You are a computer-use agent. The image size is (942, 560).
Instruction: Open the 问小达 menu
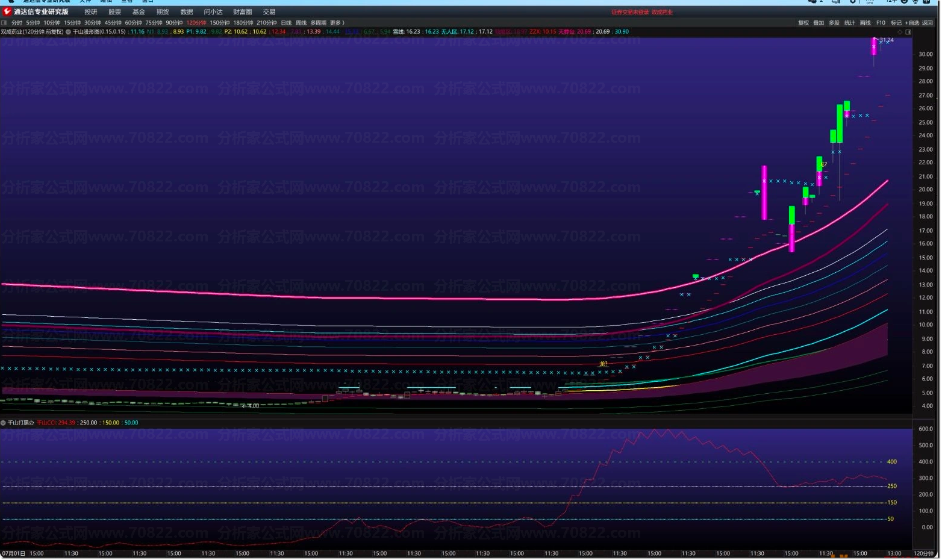click(x=213, y=12)
